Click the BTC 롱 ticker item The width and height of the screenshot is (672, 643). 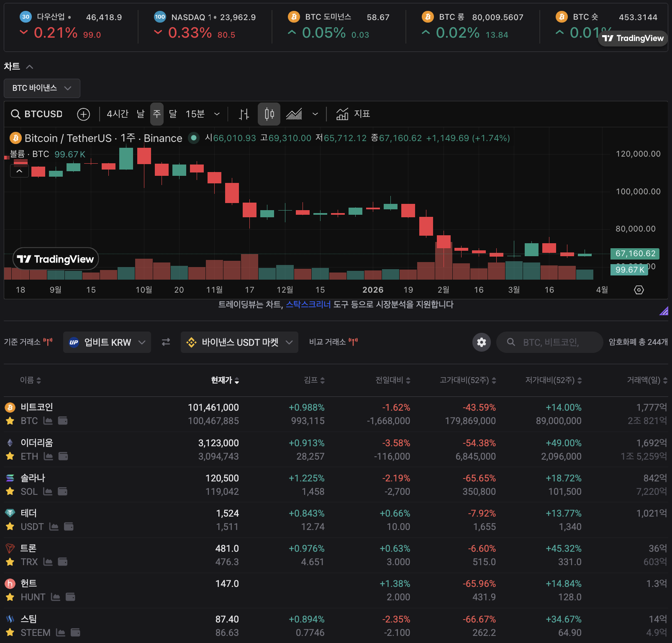[x=472, y=26]
